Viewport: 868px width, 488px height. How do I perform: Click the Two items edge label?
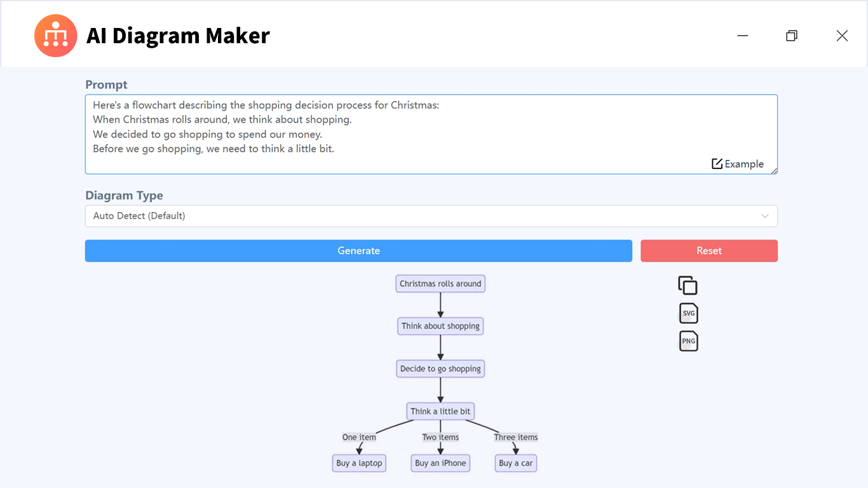[x=440, y=437]
